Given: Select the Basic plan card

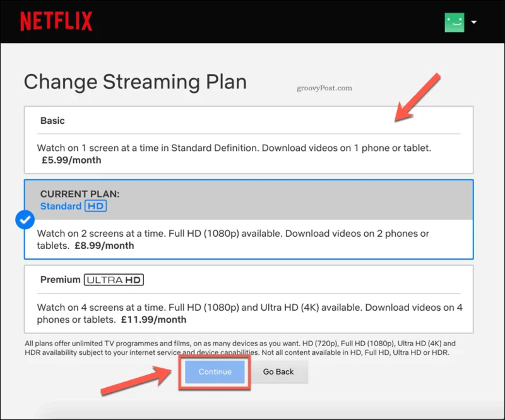Looking at the screenshot, I should [249, 140].
